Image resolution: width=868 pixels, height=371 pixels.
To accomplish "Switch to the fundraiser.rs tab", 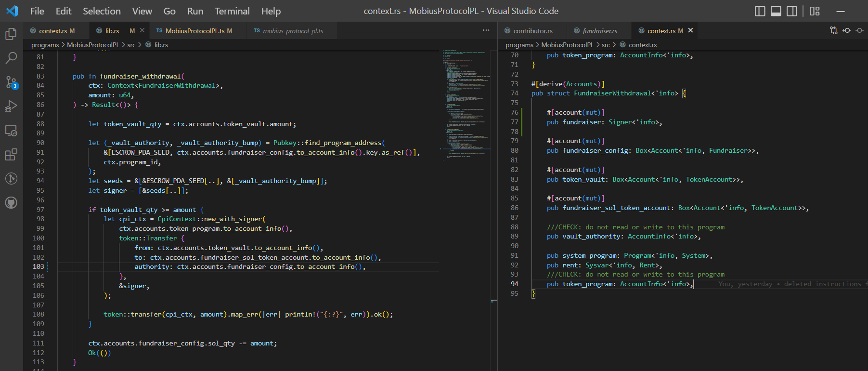I will coord(599,30).
